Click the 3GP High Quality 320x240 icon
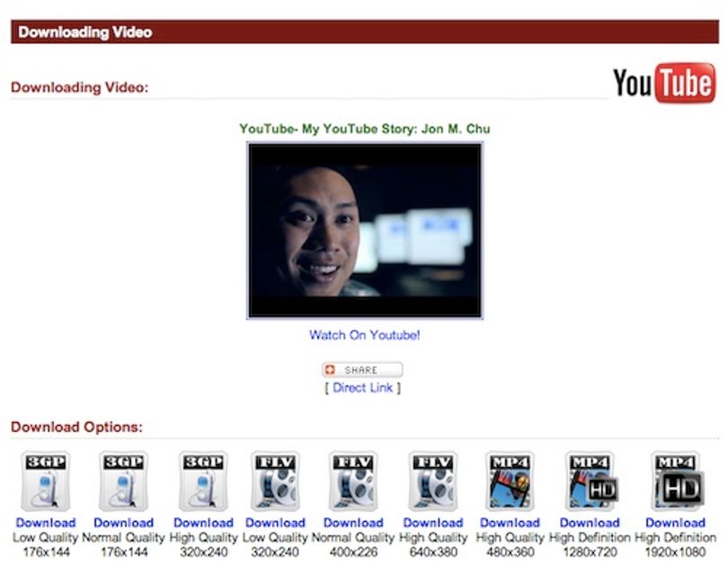This screenshot has height=573, width=728. pyautogui.click(x=203, y=481)
